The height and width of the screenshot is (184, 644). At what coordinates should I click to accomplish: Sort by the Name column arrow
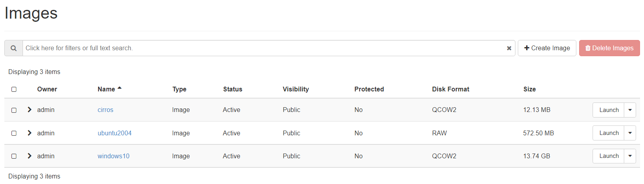click(119, 89)
